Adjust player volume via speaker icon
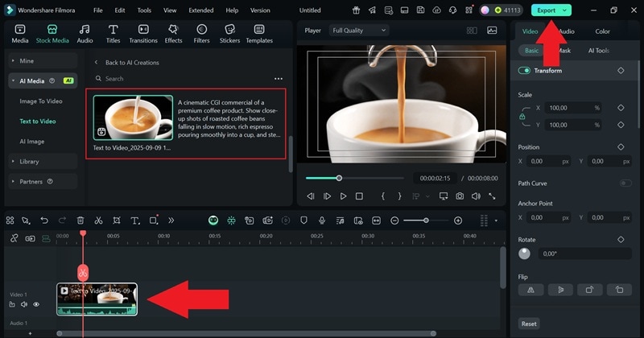644x338 pixels. (476, 196)
